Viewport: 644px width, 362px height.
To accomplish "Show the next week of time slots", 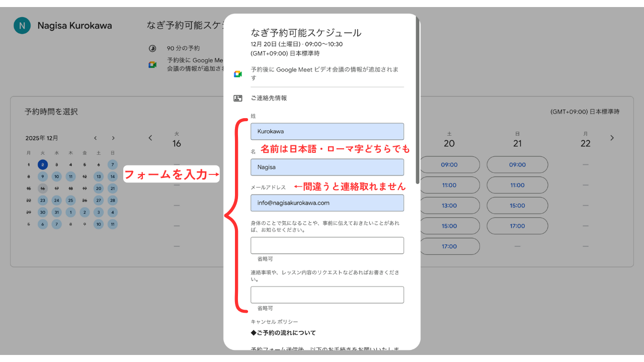I will 612,138.
